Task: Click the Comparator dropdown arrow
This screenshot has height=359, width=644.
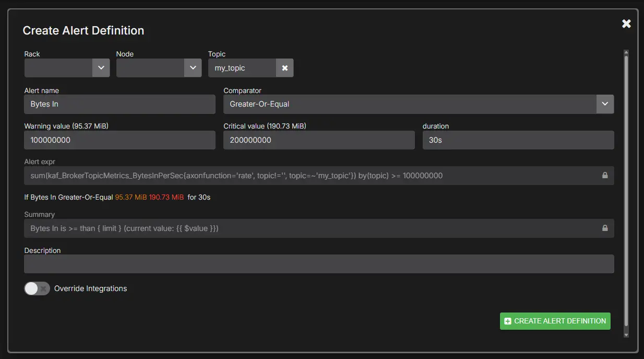Action: (x=605, y=104)
